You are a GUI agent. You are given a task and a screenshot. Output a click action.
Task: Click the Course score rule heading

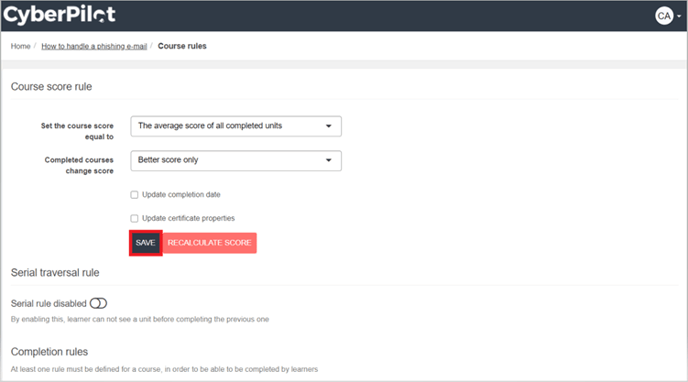51,87
